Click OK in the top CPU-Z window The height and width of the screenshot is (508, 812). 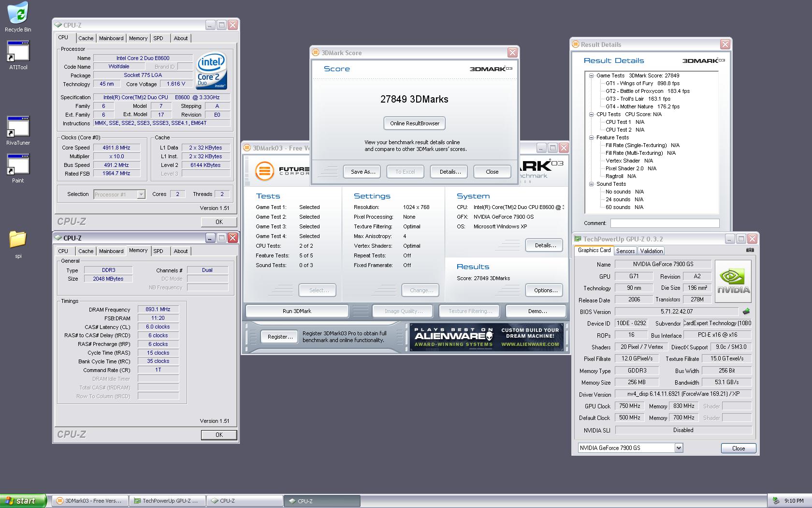coord(219,222)
